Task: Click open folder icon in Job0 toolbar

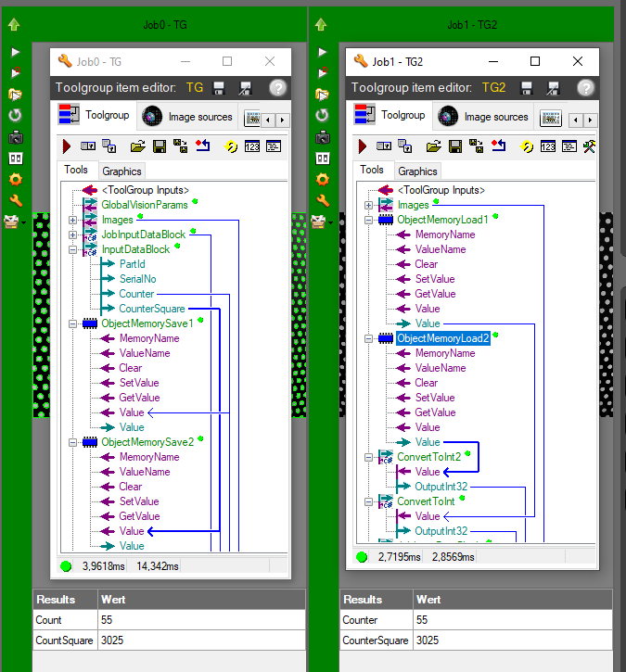Action: pos(137,146)
